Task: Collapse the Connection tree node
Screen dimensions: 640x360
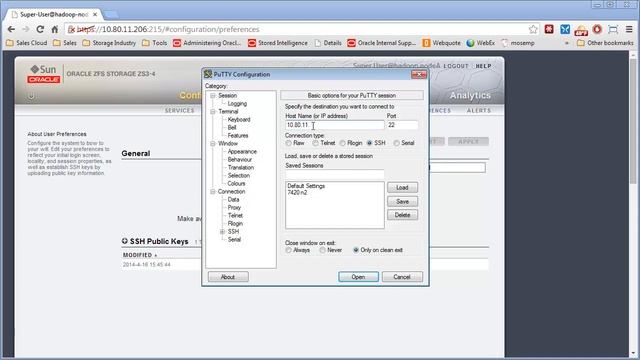Action: pos(213,191)
